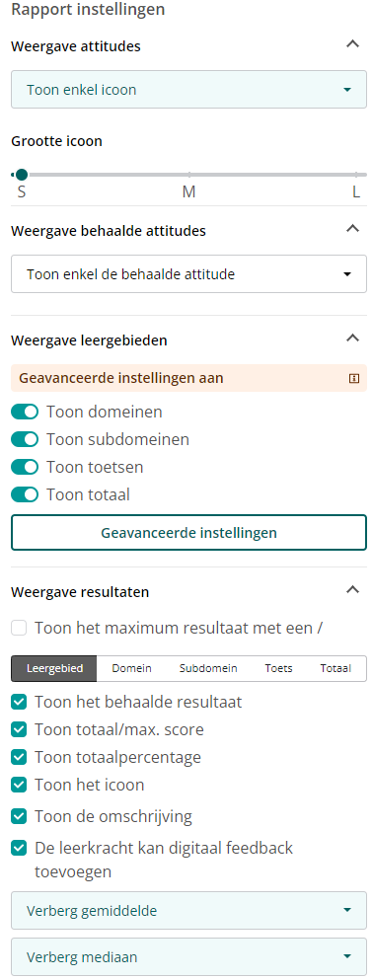
Task: Collapse the Weergave behaalde attitudes section
Action: 353,229
